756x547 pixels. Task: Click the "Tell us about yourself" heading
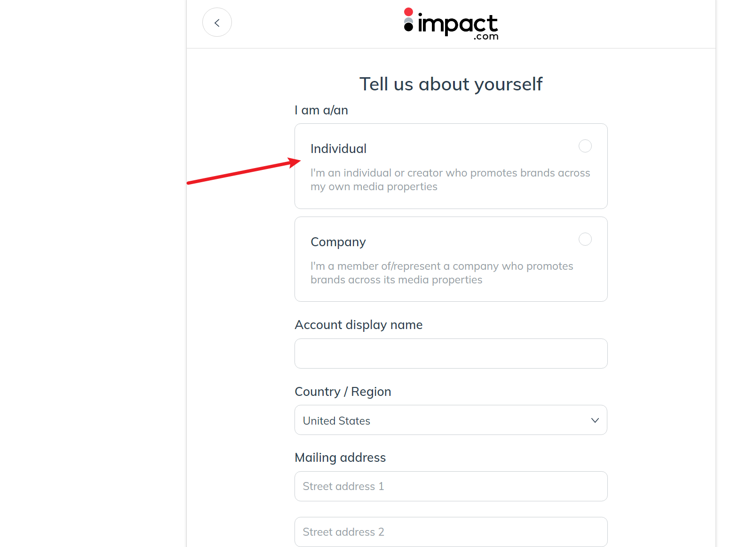coord(451,84)
